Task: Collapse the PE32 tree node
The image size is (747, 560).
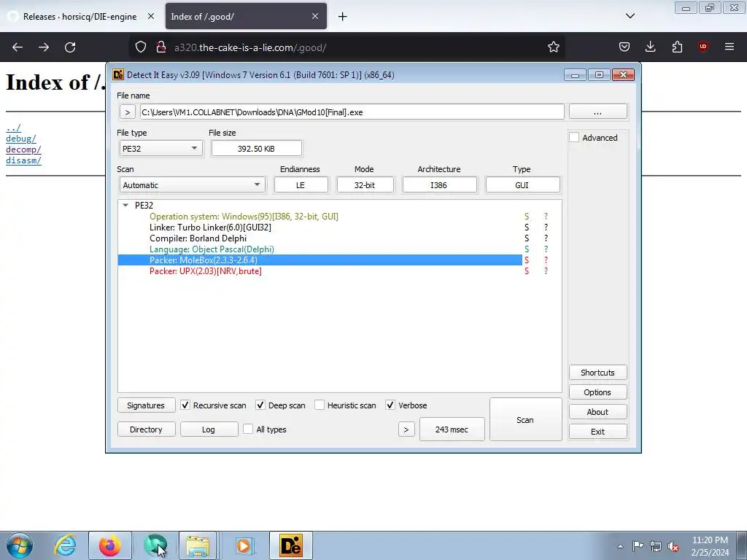Action: [x=125, y=205]
